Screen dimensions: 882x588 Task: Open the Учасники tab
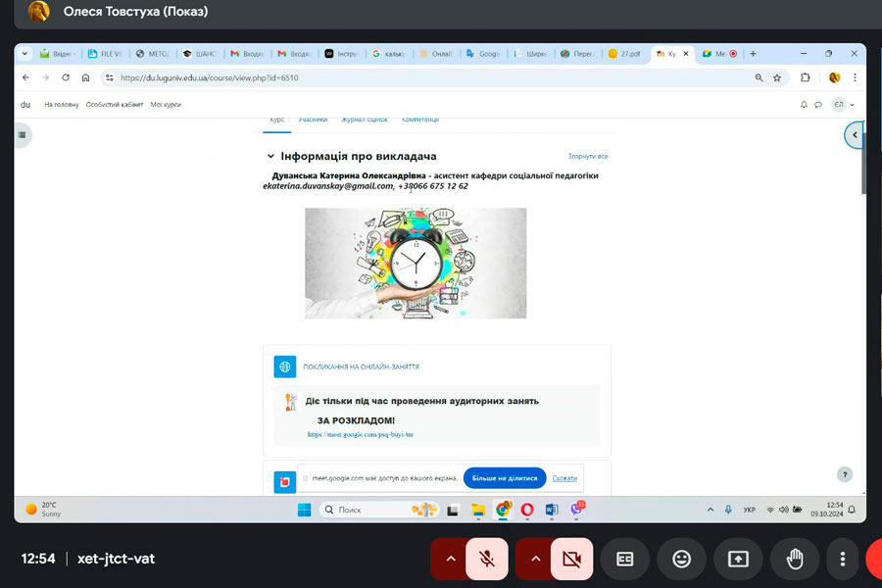[x=313, y=120]
